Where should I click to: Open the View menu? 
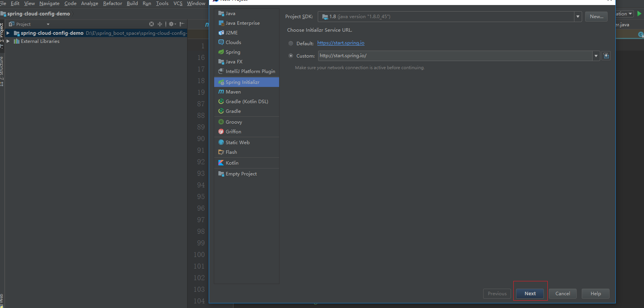[29, 3]
